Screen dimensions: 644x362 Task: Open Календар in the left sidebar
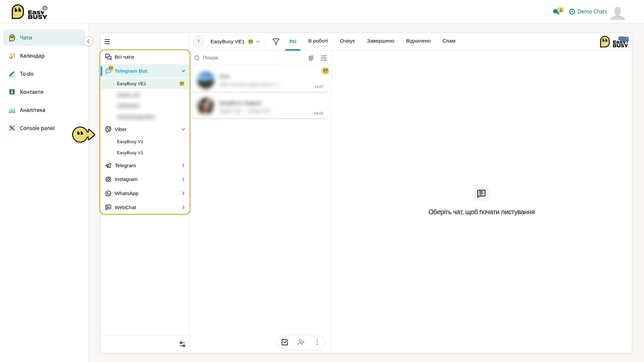[x=44, y=56]
